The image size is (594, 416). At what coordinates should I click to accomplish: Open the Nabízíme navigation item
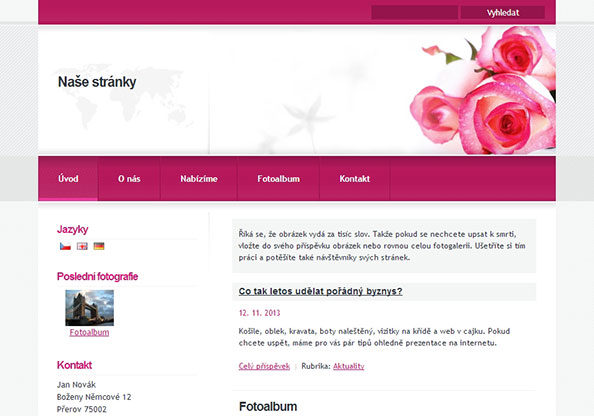tap(199, 178)
